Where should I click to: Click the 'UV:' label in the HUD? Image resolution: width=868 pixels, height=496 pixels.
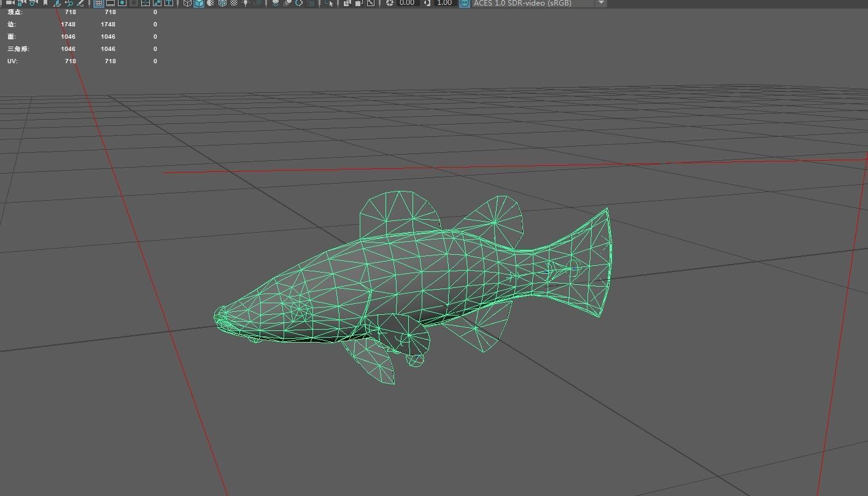pyautogui.click(x=12, y=61)
